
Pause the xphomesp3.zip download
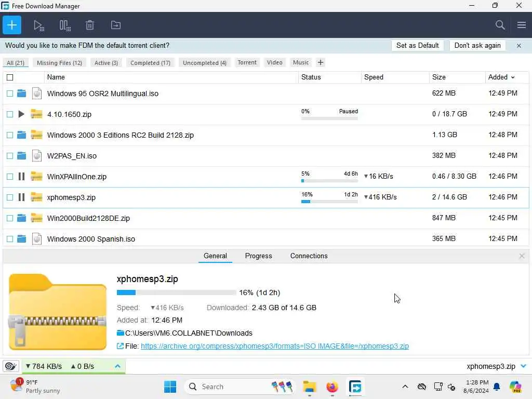[x=21, y=197]
